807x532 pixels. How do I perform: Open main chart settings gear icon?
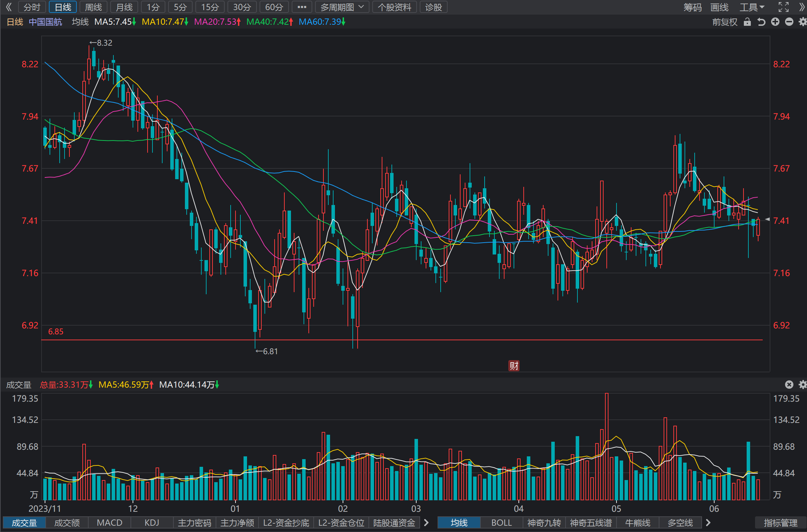point(803,22)
